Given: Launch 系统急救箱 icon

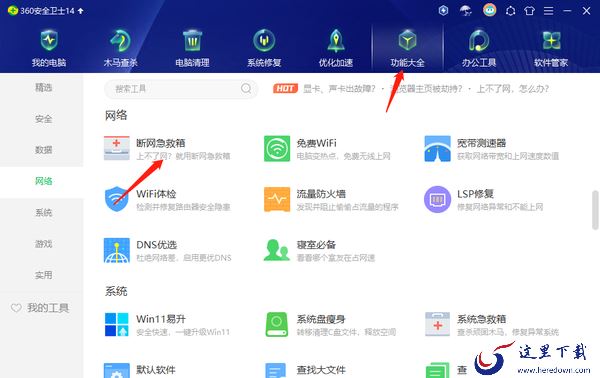Looking at the screenshot, I should tap(437, 324).
